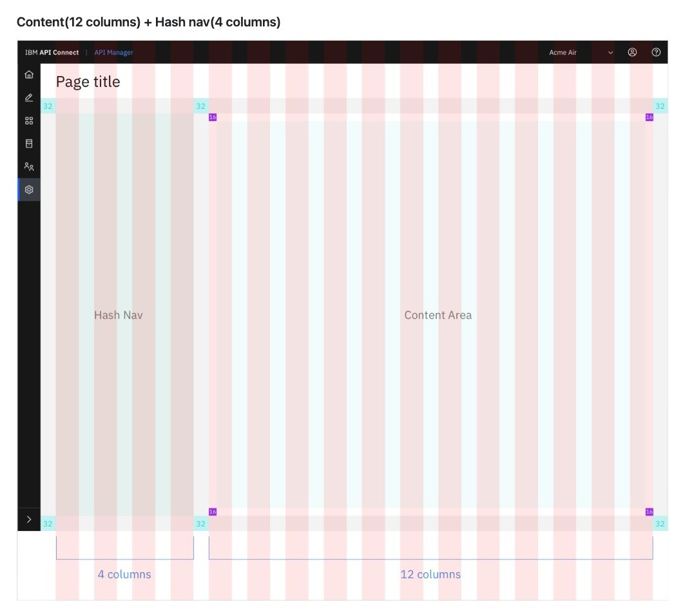
Task: Open the user profile avatar icon
Action: (x=632, y=52)
